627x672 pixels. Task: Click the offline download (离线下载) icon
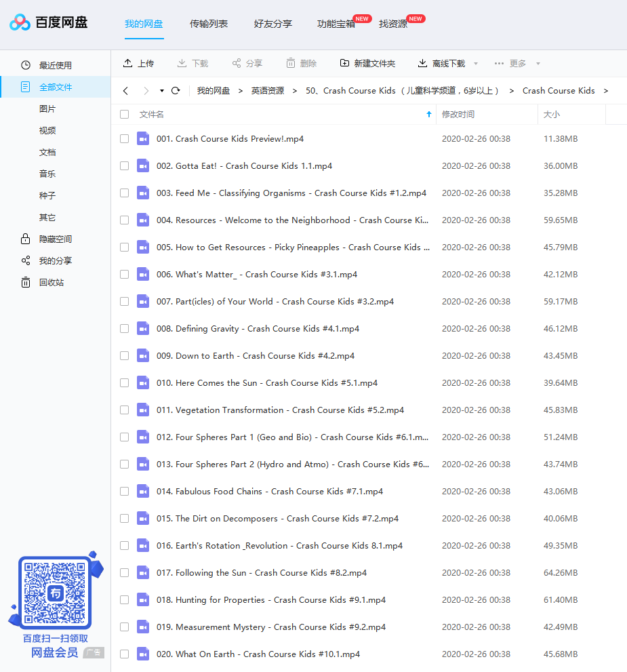(x=422, y=63)
